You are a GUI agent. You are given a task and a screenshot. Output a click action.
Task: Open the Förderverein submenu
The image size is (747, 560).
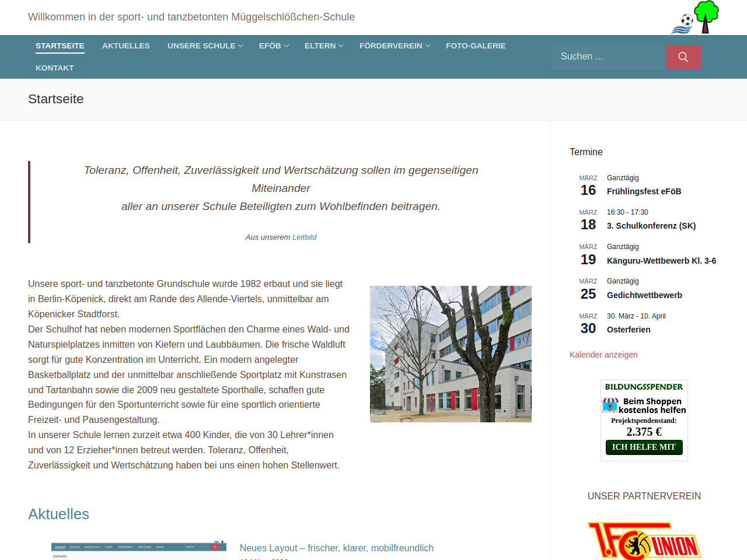395,45
